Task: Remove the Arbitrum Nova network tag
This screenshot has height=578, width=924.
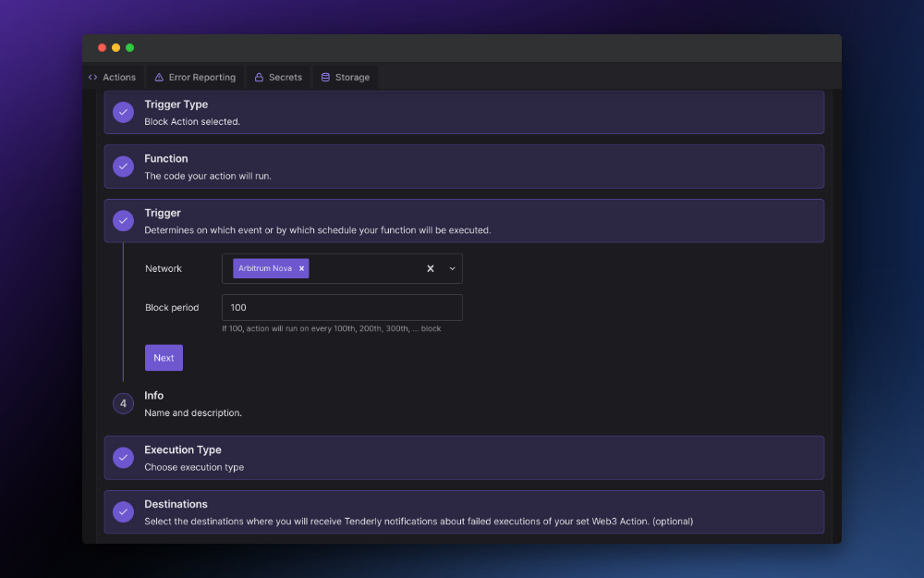Action: (301, 268)
